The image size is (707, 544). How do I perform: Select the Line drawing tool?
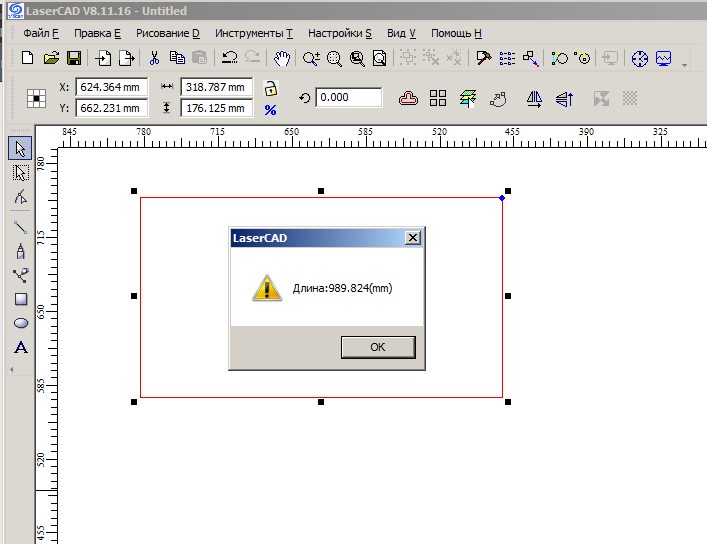(x=21, y=227)
